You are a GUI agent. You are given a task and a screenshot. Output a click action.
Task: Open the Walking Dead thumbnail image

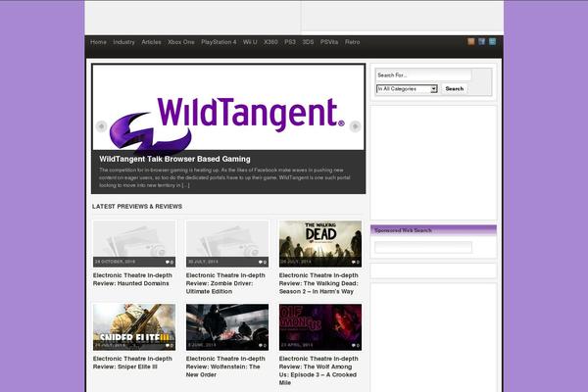pyautogui.click(x=320, y=243)
